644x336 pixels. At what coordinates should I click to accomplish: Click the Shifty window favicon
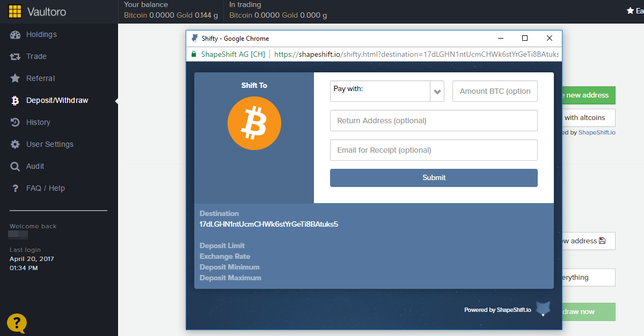pyautogui.click(x=194, y=38)
